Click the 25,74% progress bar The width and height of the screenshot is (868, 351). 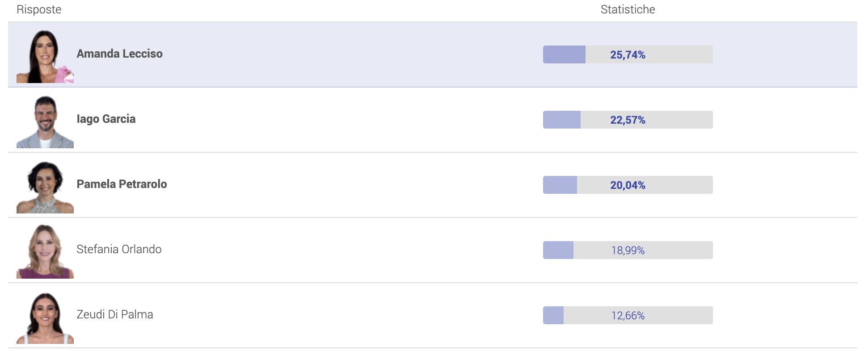click(x=628, y=54)
